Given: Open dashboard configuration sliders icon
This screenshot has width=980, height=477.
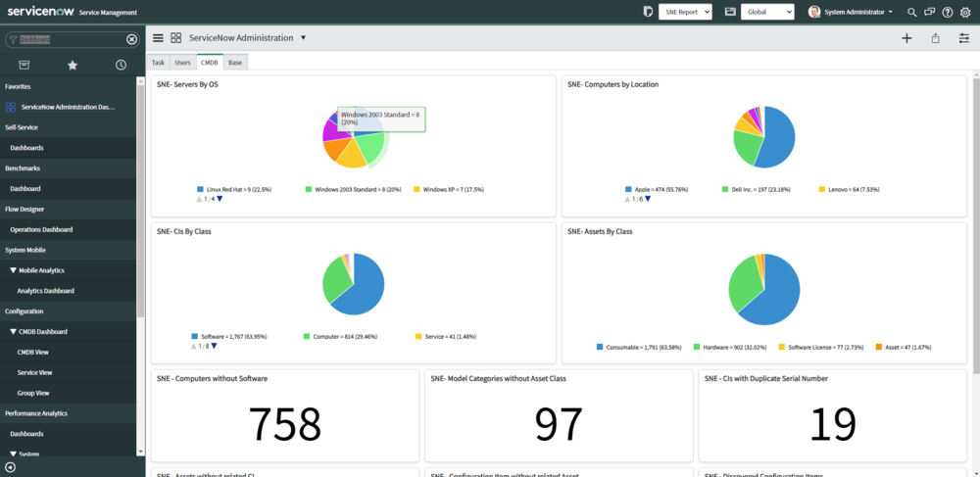Looking at the screenshot, I should pyautogui.click(x=963, y=38).
